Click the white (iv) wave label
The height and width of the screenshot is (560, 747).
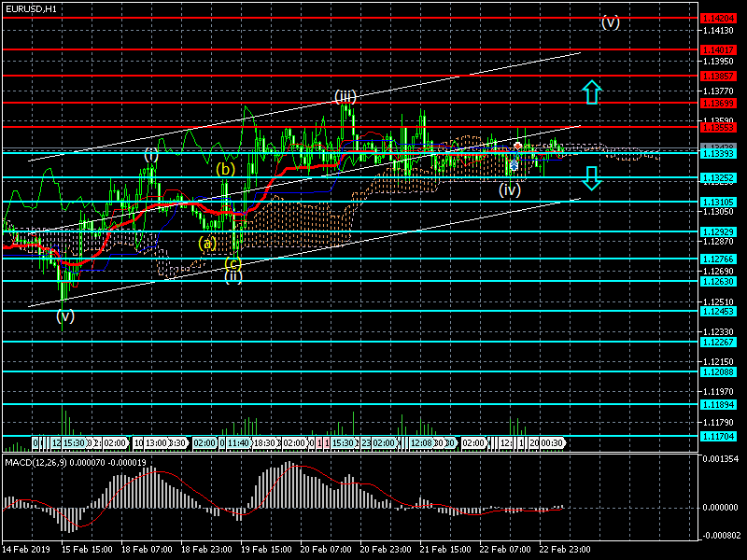pyautogui.click(x=509, y=189)
